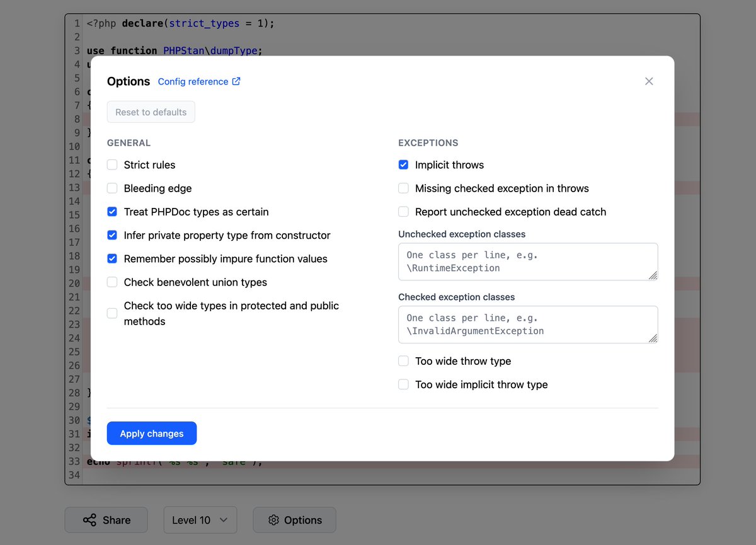Click the Apply changes button
Screen dimensions: 756x545
pyautogui.click(x=152, y=433)
